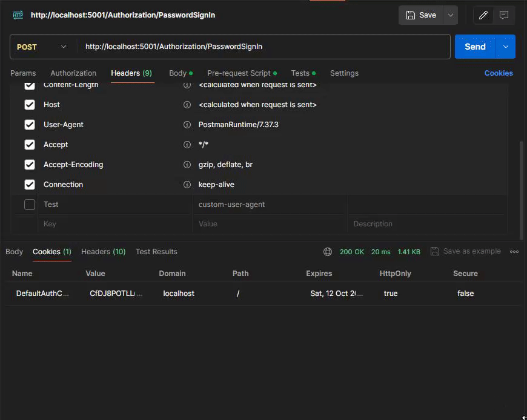
Task: Click the info icon next to User-Agent
Action: coord(187,125)
